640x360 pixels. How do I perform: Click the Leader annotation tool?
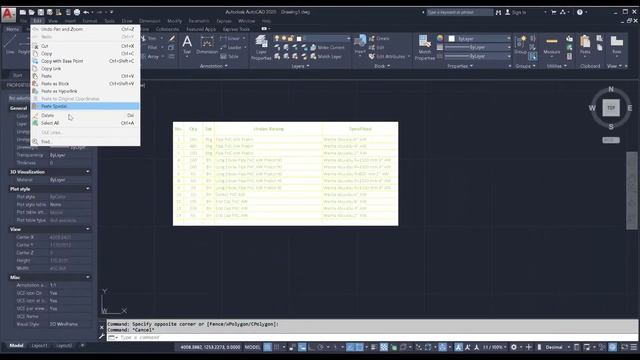tap(231, 47)
